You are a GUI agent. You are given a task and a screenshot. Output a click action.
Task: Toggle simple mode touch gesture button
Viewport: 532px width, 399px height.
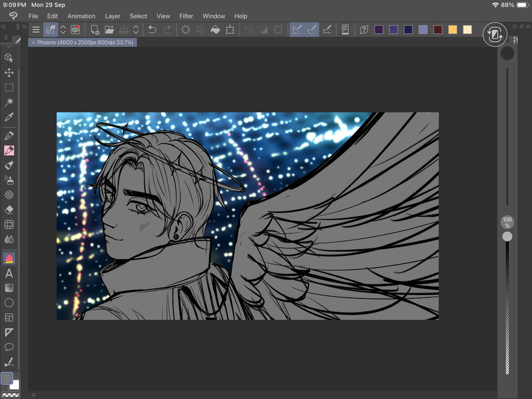(x=495, y=35)
